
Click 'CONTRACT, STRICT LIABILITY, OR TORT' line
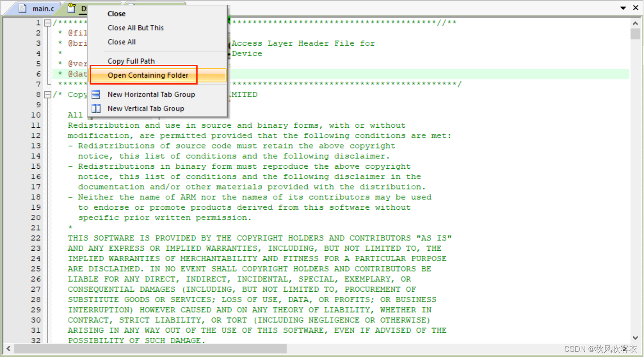249,320
